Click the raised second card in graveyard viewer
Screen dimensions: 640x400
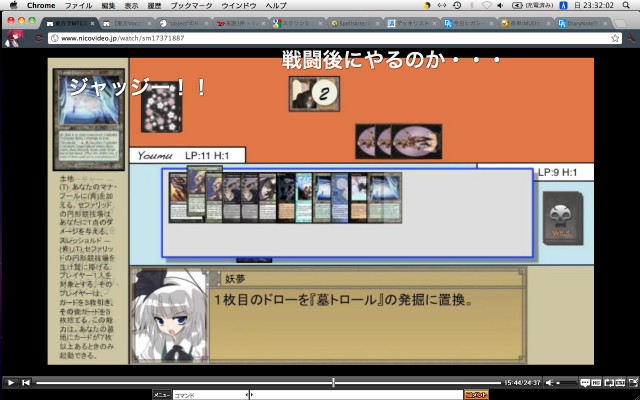(196, 191)
